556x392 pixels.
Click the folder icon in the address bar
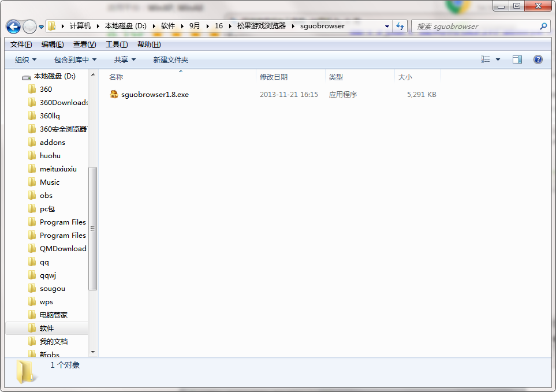(x=52, y=26)
